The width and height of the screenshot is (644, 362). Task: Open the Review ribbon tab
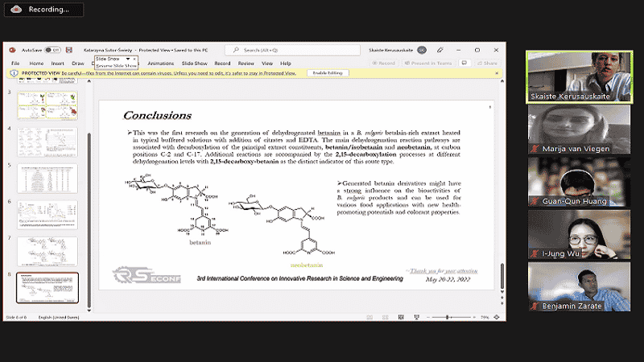[246, 64]
